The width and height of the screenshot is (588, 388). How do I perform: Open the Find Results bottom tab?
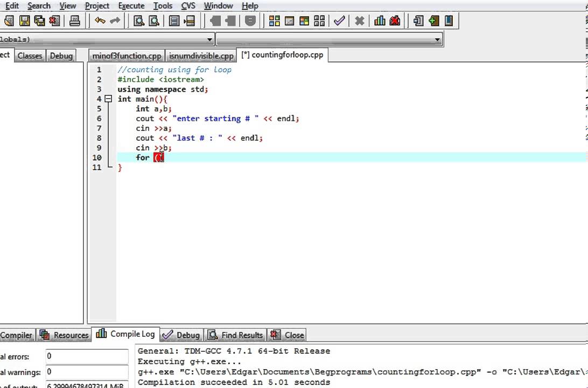tap(235, 335)
